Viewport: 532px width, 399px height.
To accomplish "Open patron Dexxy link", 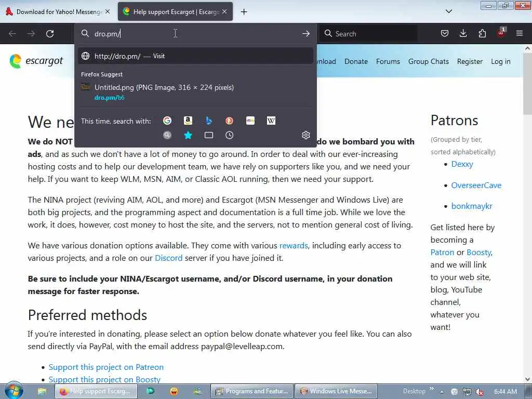I will [x=462, y=164].
